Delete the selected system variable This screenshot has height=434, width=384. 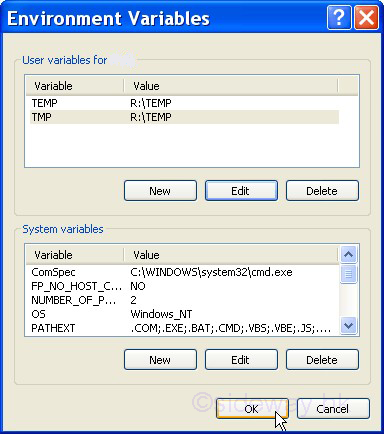pyautogui.click(x=322, y=360)
